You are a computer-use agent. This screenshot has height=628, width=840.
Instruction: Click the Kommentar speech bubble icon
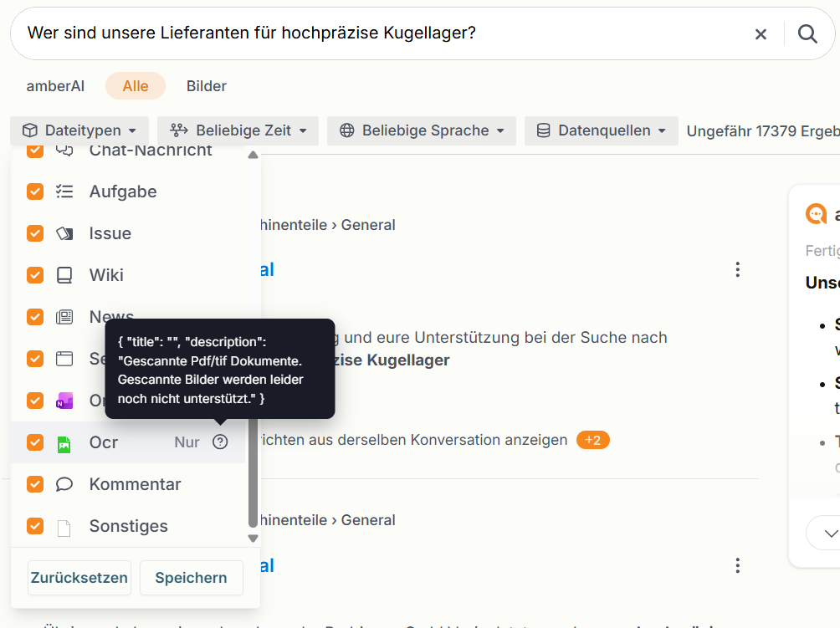click(x=64, y=484)
